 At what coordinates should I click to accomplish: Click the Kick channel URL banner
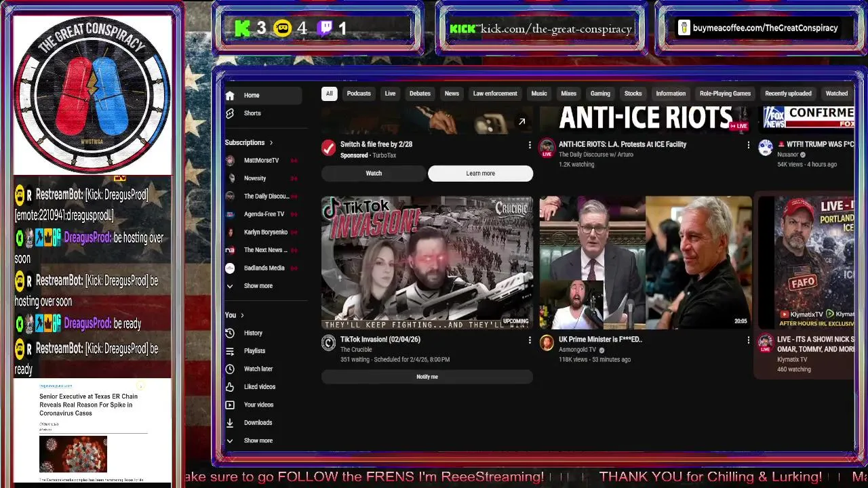541,28
